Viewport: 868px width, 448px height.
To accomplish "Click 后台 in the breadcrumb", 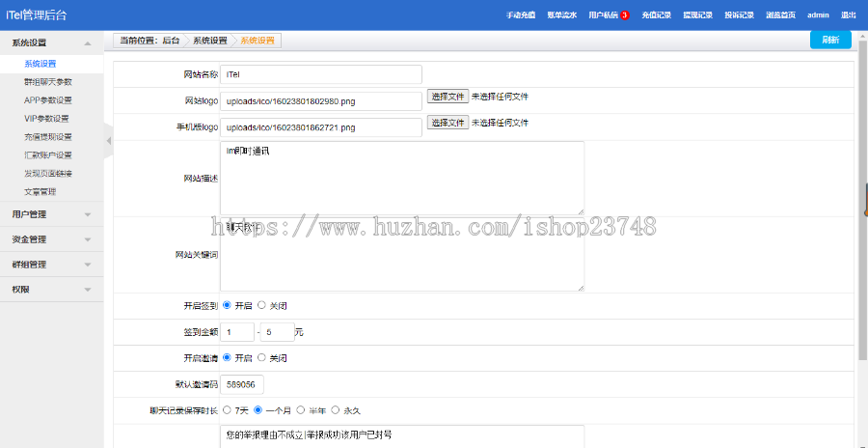I will pyautogui.click(x=171, y=41).
